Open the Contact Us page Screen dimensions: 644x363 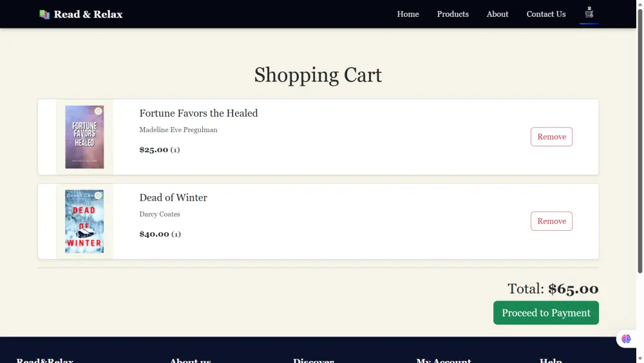coord(546,14)
